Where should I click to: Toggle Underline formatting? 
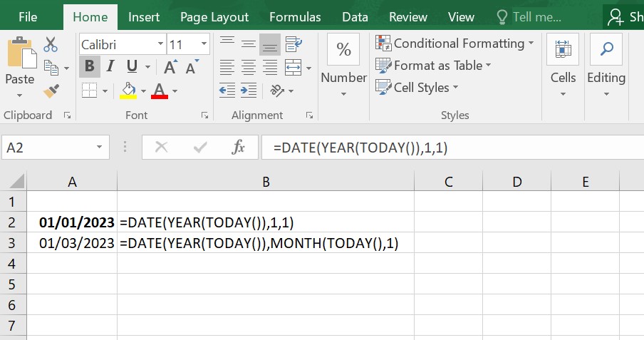[132, 66]
